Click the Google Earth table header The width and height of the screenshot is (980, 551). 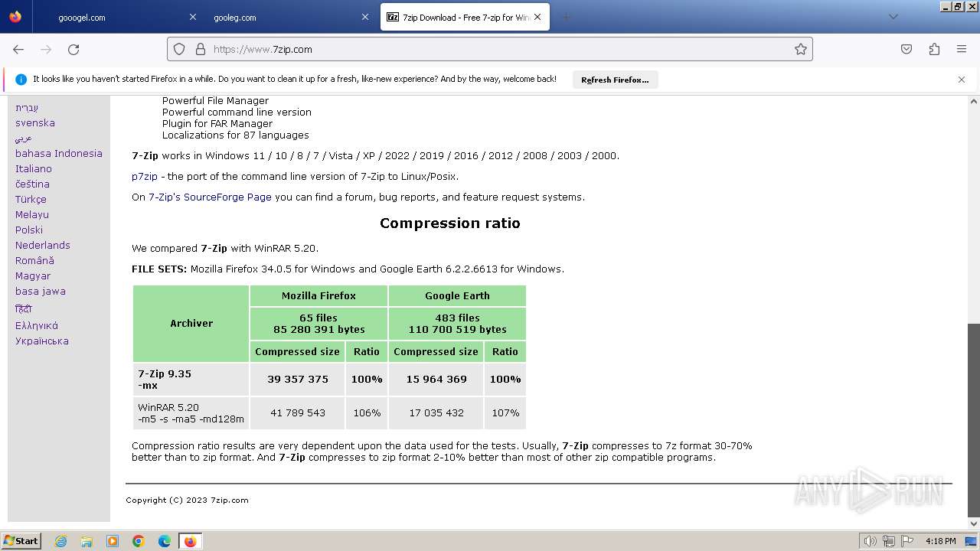[457, 295]
